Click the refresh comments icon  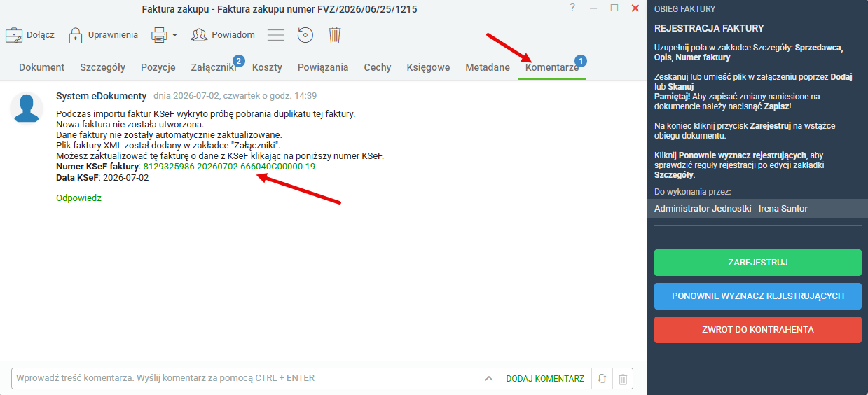(x=602, y=379)
